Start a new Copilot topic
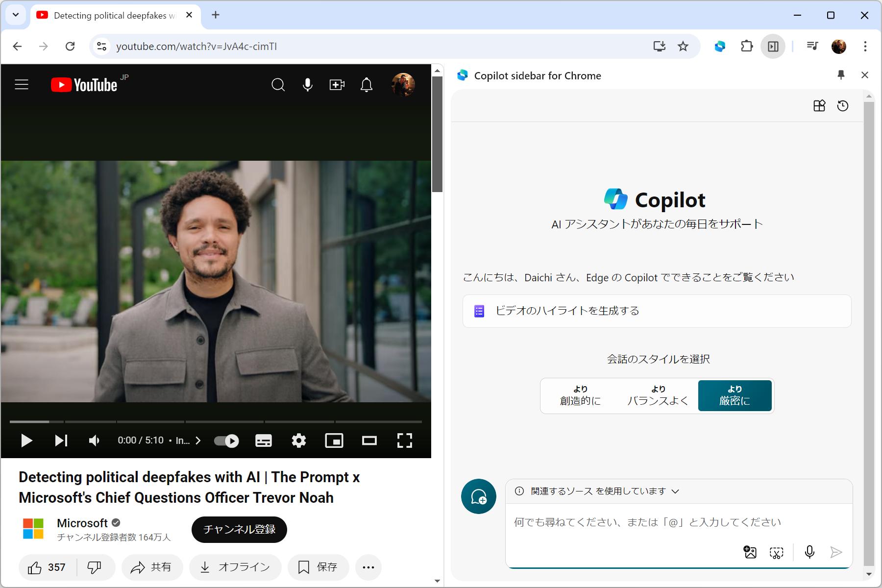The height and width of the screenshot is (588, 882). coord(479,496)
